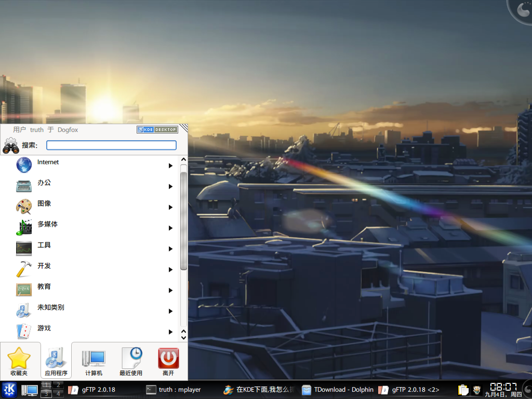
Task: Switch to virtual desktop 2 in pager
Action: point(58,385)
